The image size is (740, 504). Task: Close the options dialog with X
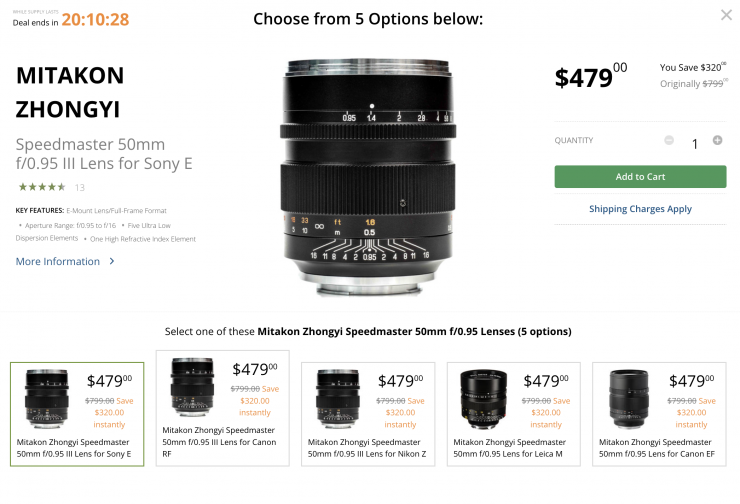[x=726, y=15]
